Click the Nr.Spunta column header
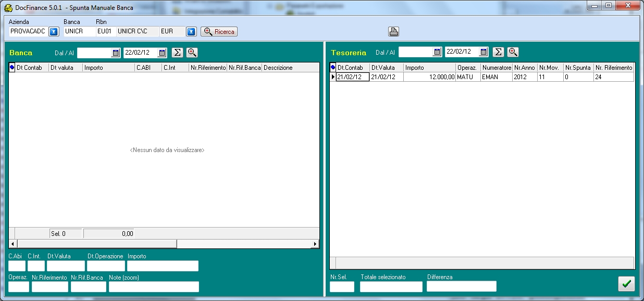This screenshot has height=301, width=644. click(578, 68)
